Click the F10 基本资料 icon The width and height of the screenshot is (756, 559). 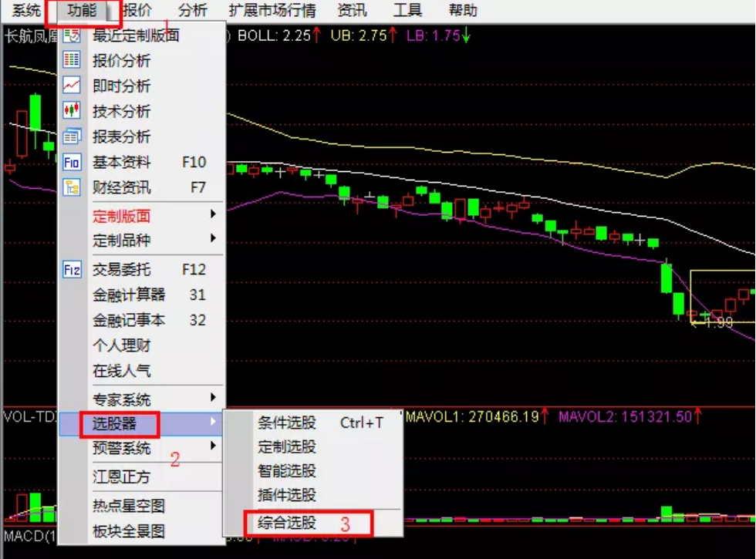(72, 162)
